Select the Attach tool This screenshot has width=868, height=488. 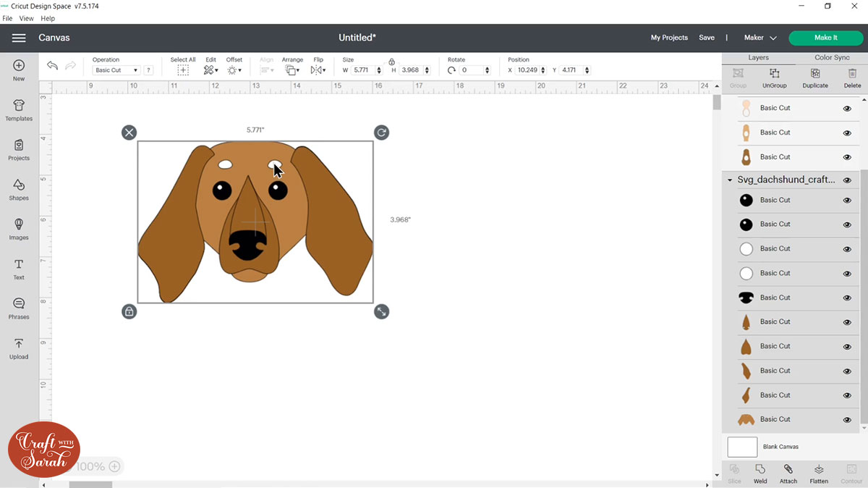click(x=788, y=474)
